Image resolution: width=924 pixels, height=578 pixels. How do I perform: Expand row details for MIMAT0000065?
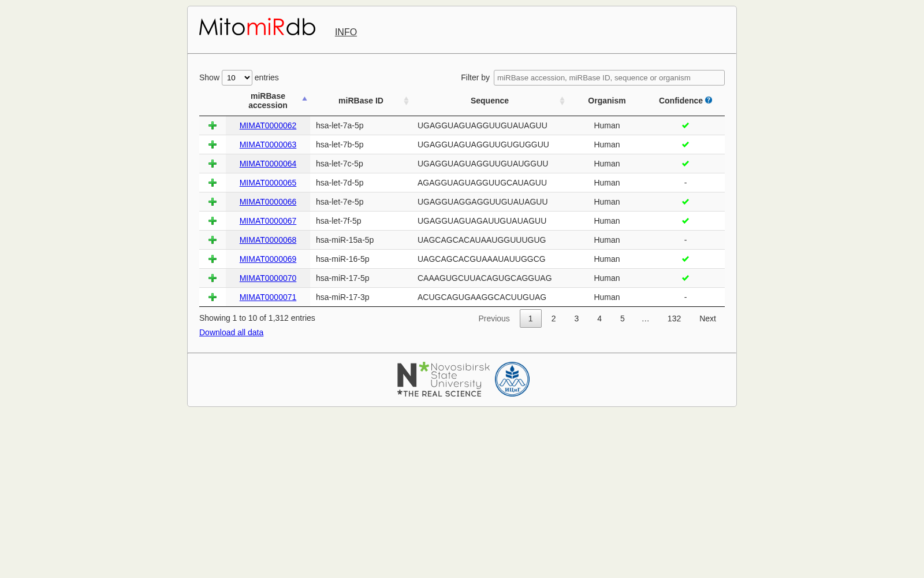[x=213, y=183]
